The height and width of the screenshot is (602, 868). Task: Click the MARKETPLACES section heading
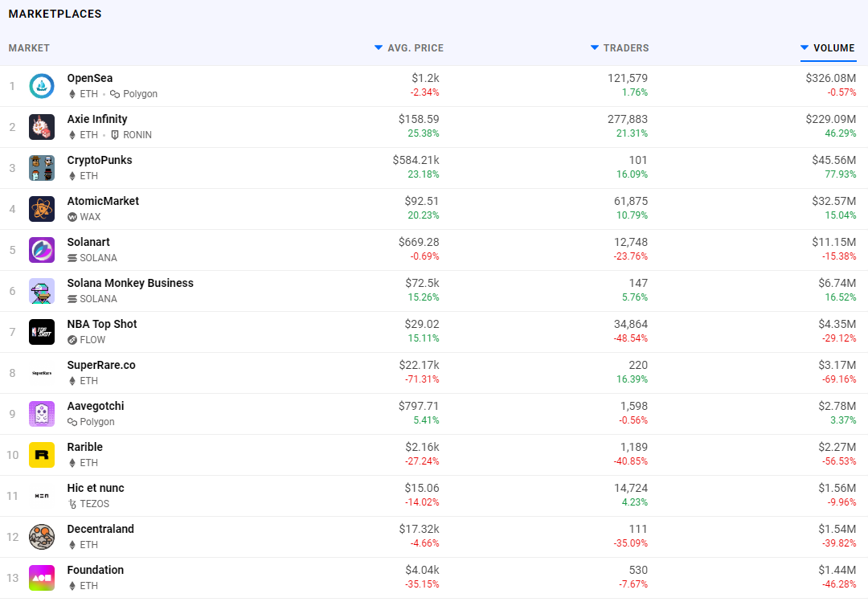pyautogui.click(x=55, y=14)
